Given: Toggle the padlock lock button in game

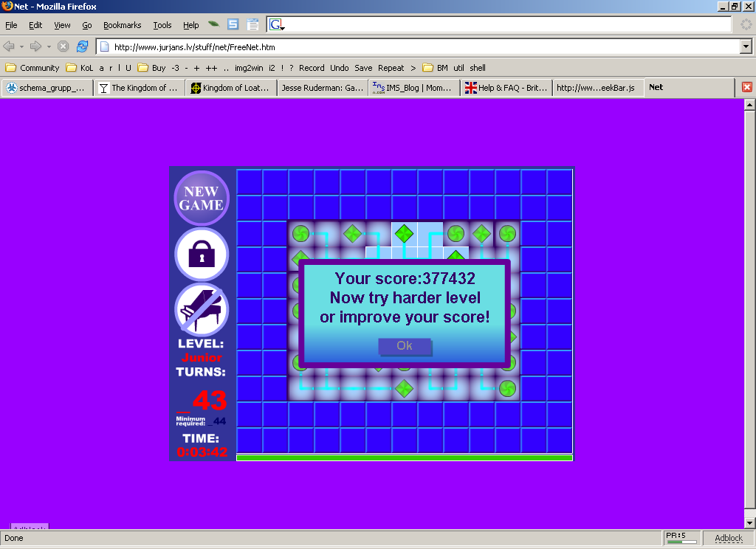Looking at the screenshot, I should 202,255.
